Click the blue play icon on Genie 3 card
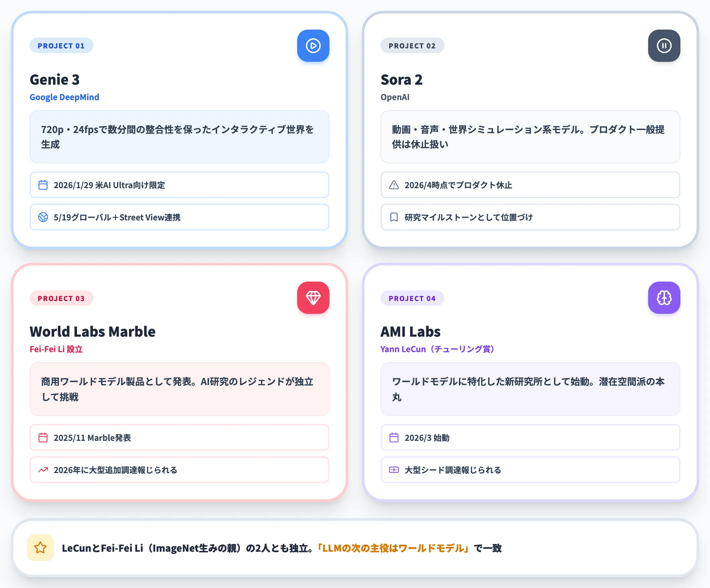This screenshot has width=710, height=588. [313, 46]
